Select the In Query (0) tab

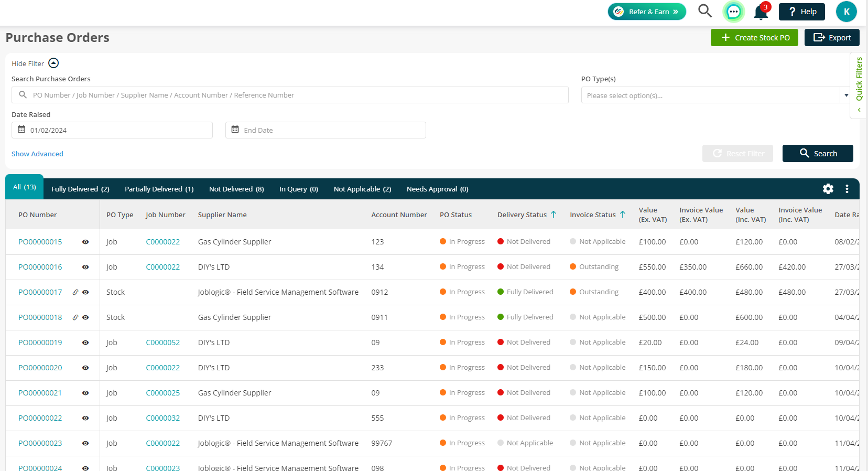coord(299,189)
